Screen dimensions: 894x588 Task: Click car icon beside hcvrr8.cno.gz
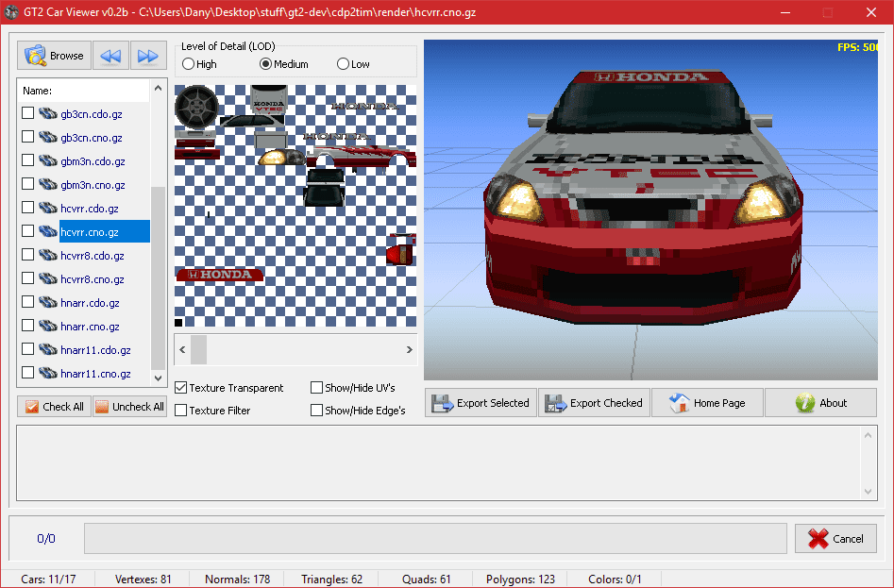48,278
